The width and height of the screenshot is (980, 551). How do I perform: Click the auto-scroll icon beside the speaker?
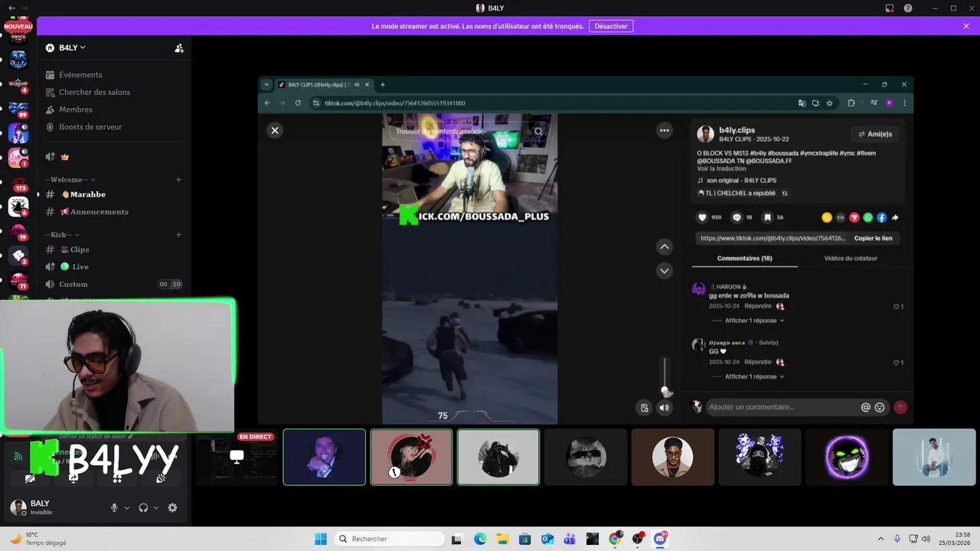pos(645,408)
